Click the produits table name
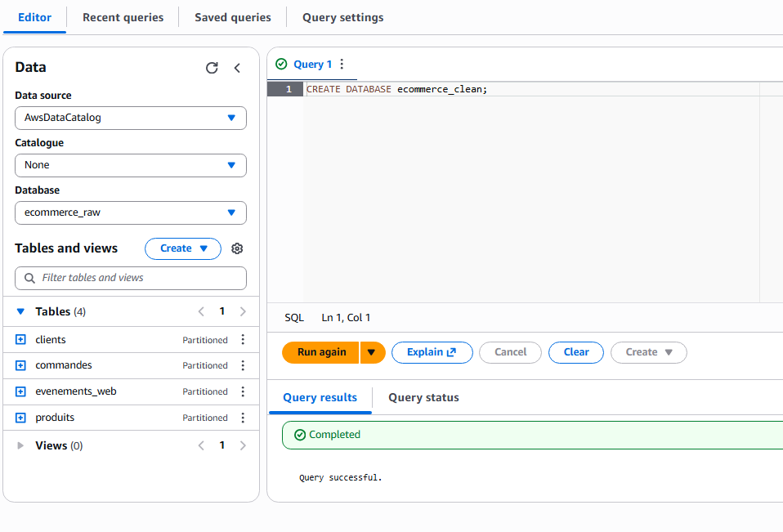Image resolution: width=783 pixels, height=532 pixels. 55,418
